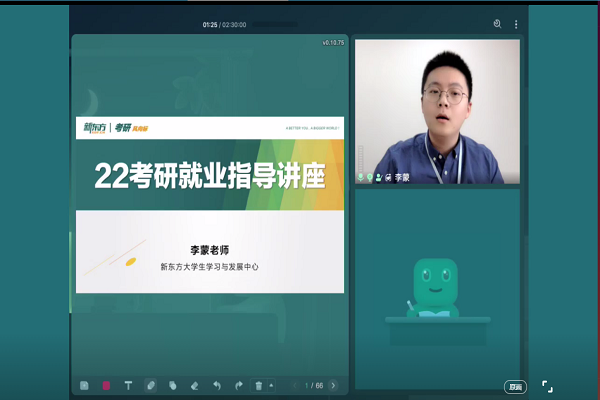Go to the next slide
The width and height of the screenshot is (600, 400).
coord(333,385)
